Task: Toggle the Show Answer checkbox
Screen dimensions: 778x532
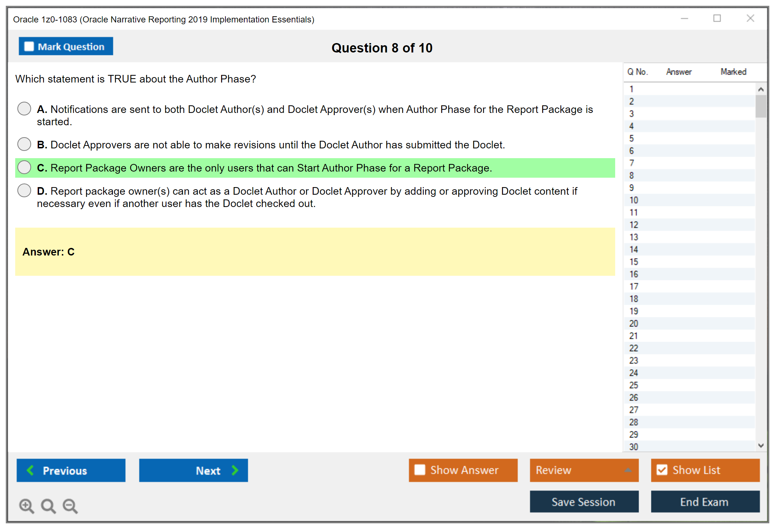Action: [x=420, y=470]
